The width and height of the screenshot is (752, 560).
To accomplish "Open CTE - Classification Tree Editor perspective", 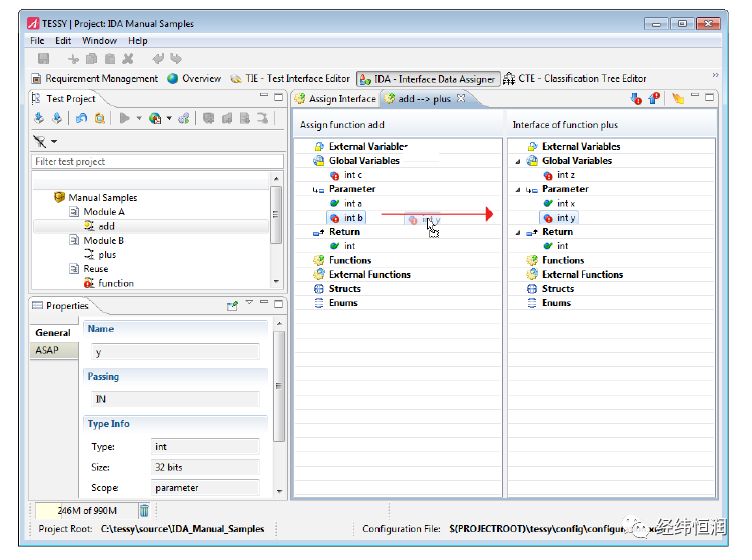I will [575, 79].
